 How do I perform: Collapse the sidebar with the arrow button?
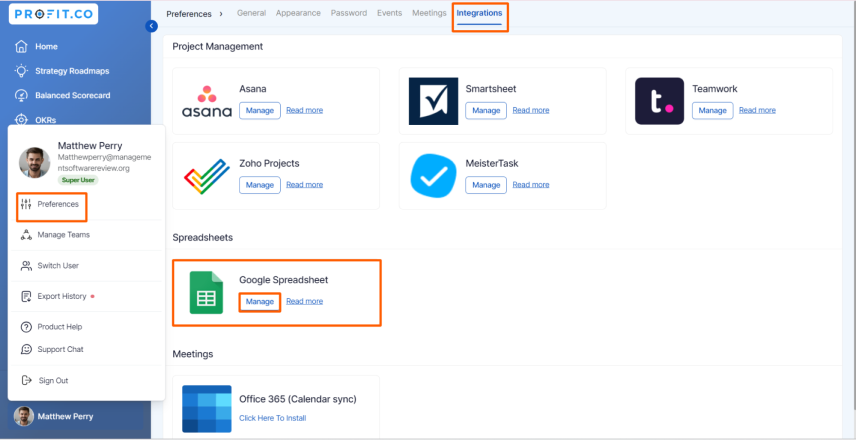pos(151,26)
